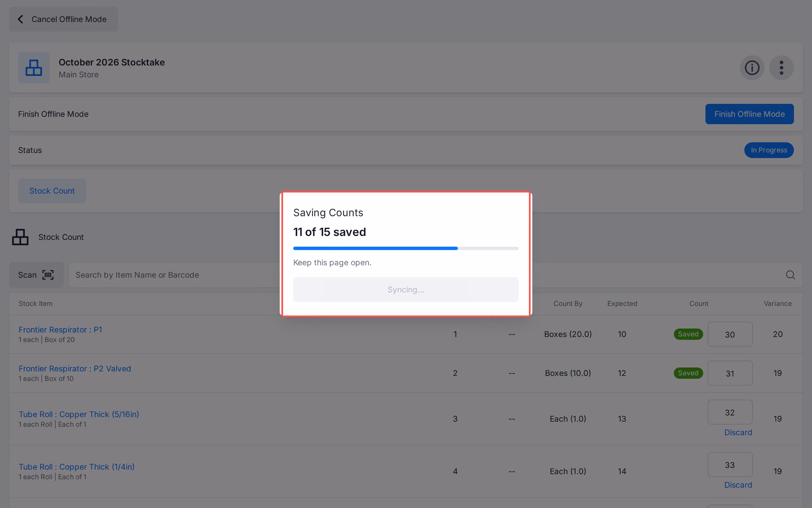Viewport: 812px width, 508px height.
Task: Click the '11 of 15 saved' text
Action: (x=329, y=232)
